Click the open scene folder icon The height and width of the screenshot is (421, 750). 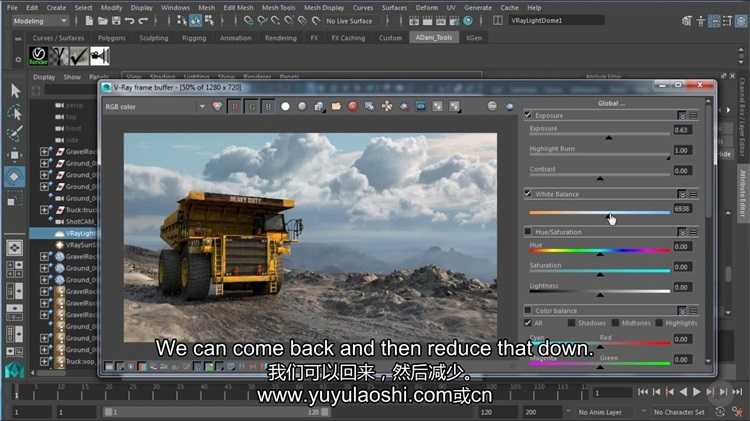(102, 21)
